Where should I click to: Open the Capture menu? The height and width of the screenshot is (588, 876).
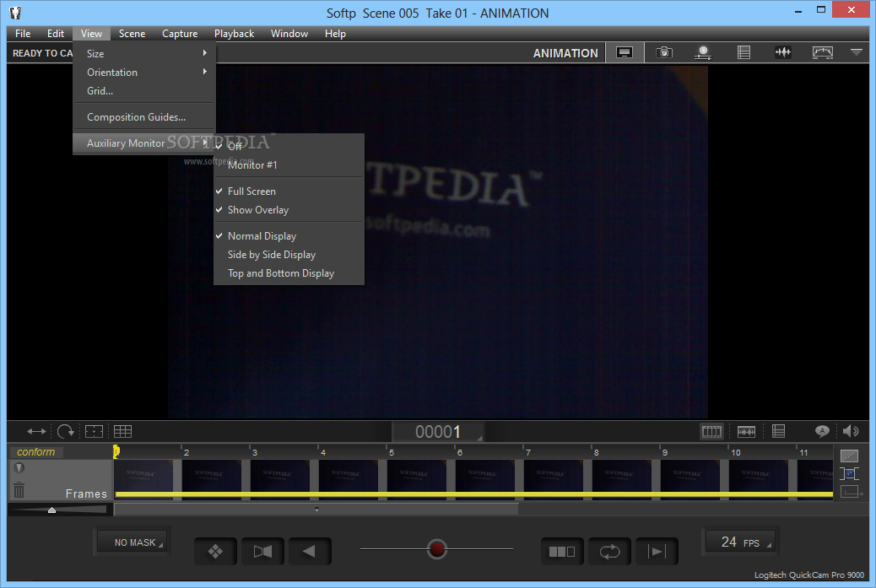pyautogui.click(x=180, y=34)
